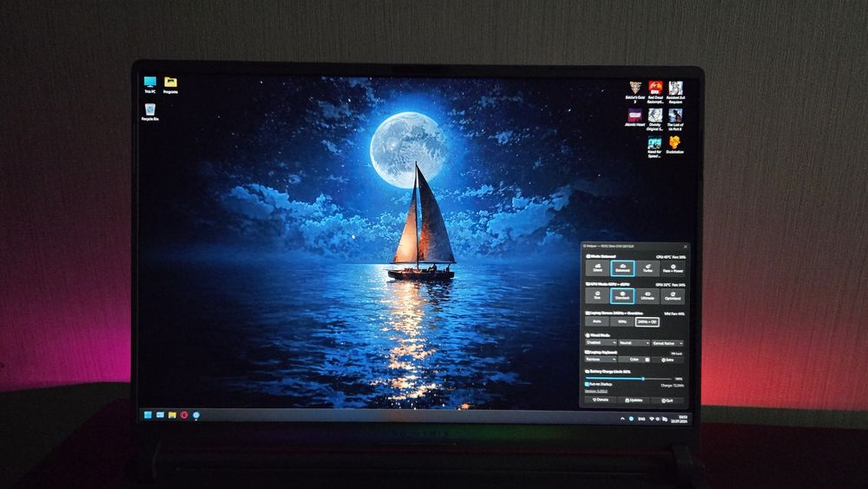Switch GPU mode to Optimized

[x=673, y=295]
